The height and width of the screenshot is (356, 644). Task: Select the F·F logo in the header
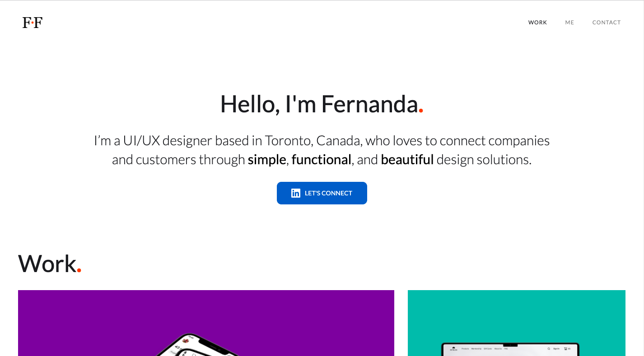click(32, 22)
